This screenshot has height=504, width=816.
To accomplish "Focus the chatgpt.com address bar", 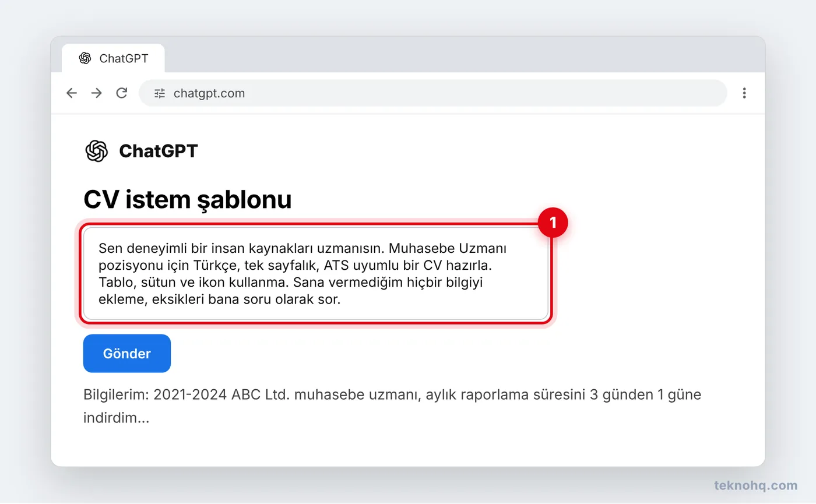I will (x=433, y=93).
